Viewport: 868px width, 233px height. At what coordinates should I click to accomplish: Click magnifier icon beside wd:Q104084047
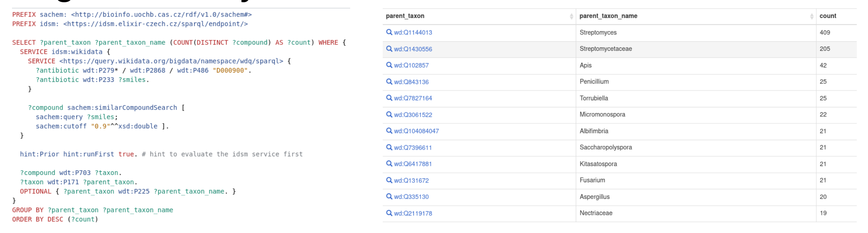tap(389, 131)
